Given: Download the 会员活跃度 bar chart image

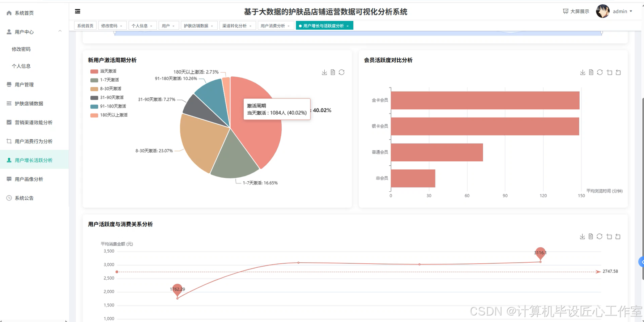Looking at the screenshot, I should coord(583,72).
